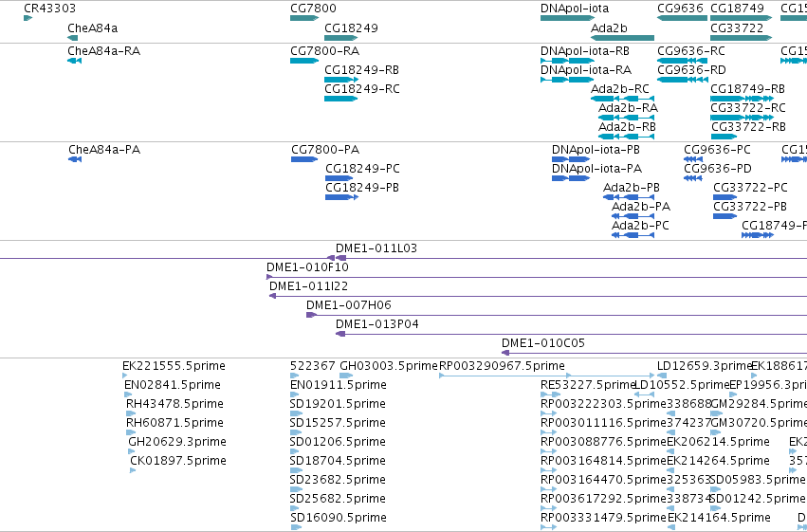807x532 pixels.
Task: Click the DNApol-iota gene arrow
Action: pos(568,18)
